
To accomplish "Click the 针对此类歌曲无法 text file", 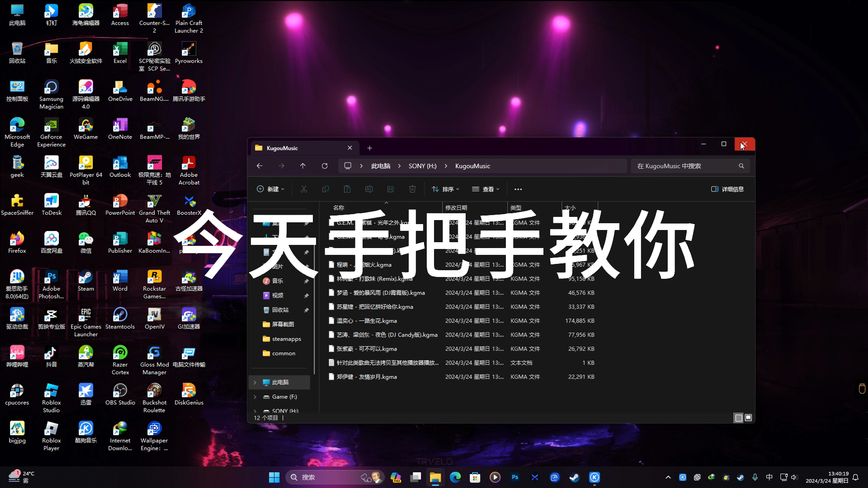I will [x=387, y=362].
